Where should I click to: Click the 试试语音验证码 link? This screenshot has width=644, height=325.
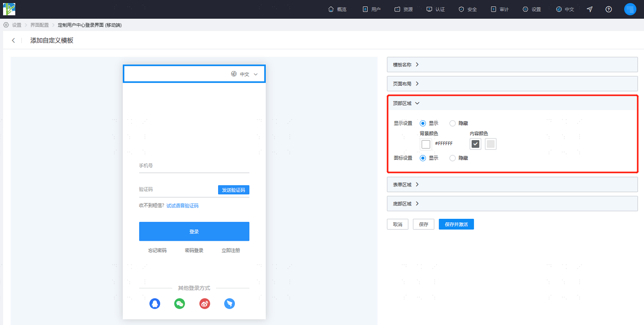pos(182,206)
